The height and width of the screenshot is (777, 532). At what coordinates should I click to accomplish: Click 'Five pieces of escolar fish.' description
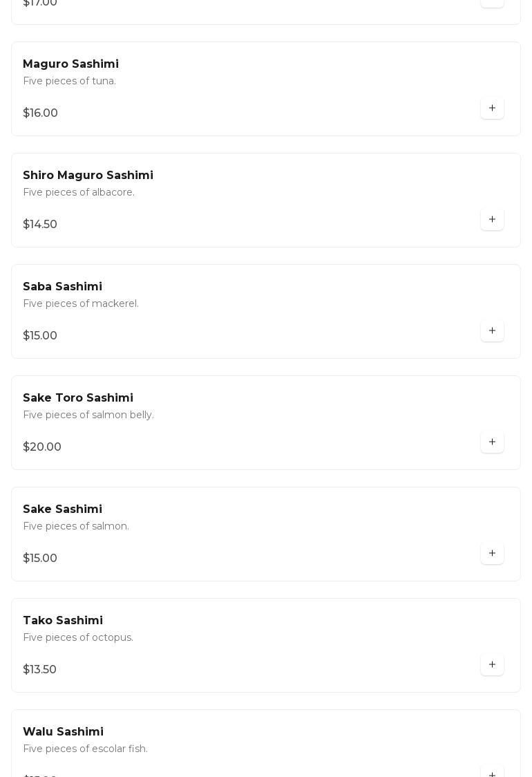[x=85, y=749]
